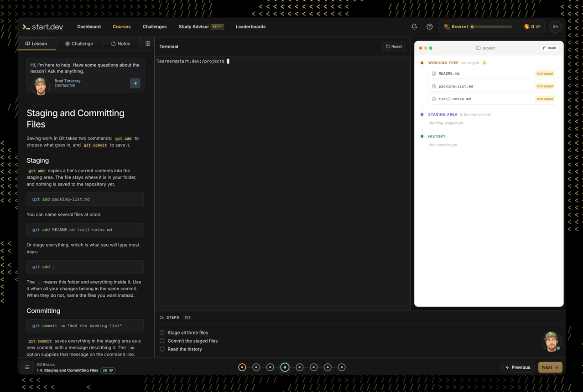Click the README.md Untracked badge

(545, 73)
